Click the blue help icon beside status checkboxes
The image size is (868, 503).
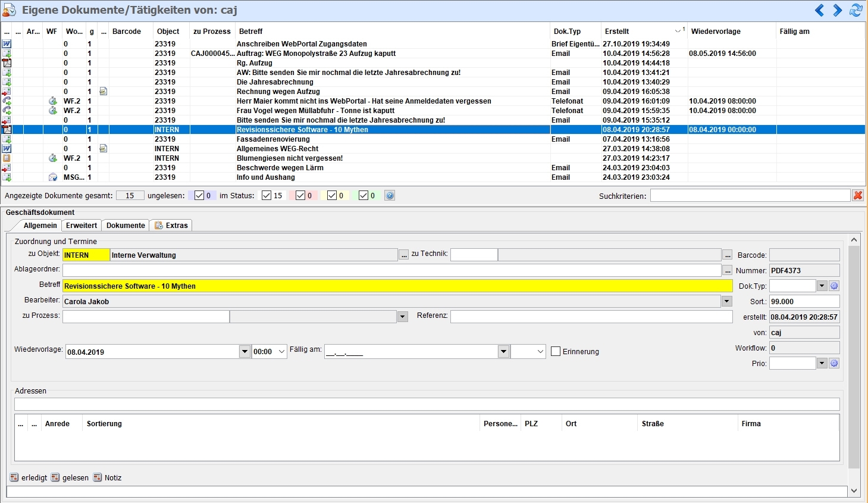click(x=390, y=195)
